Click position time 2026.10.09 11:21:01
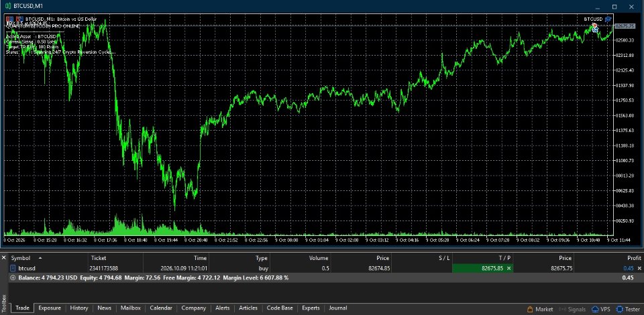Image resolution: width=644 pixels, height=315 pixels. (184, 268)
